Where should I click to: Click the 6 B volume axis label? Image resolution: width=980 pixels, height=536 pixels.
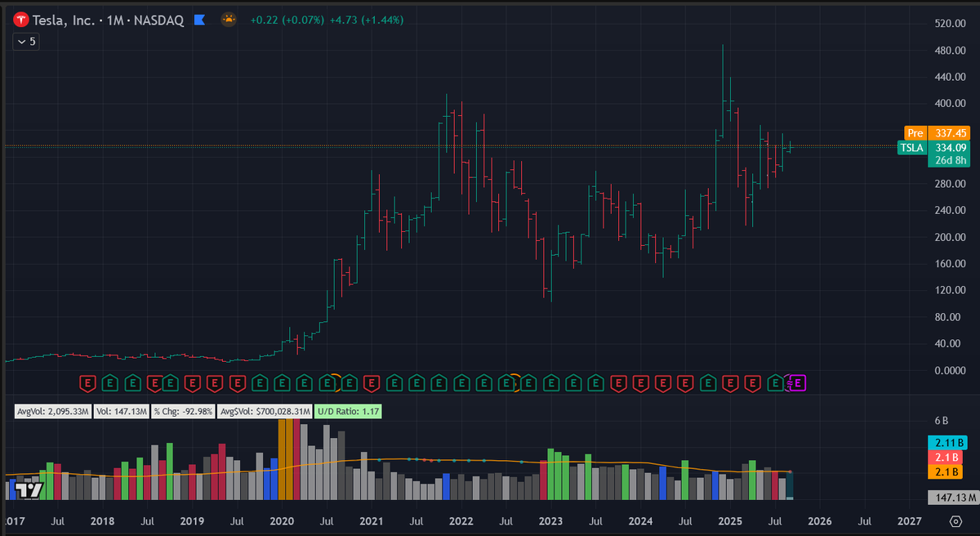[941, 421]
